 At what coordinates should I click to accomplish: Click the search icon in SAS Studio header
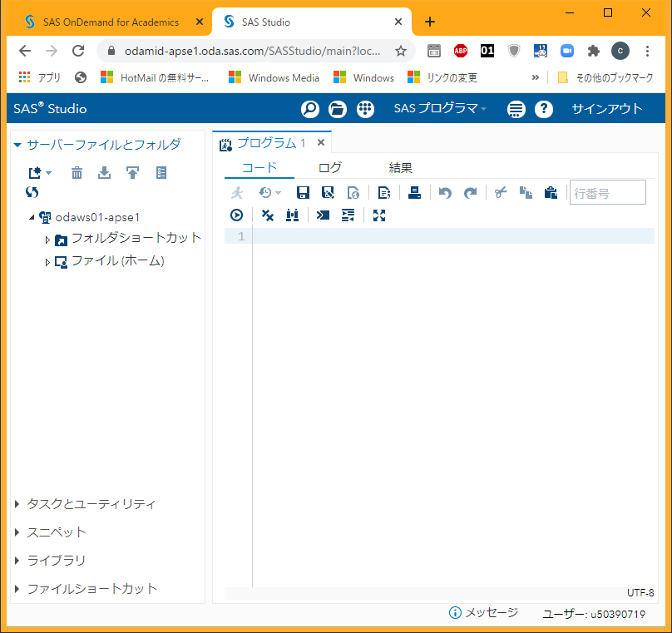[x=310, y=109]
